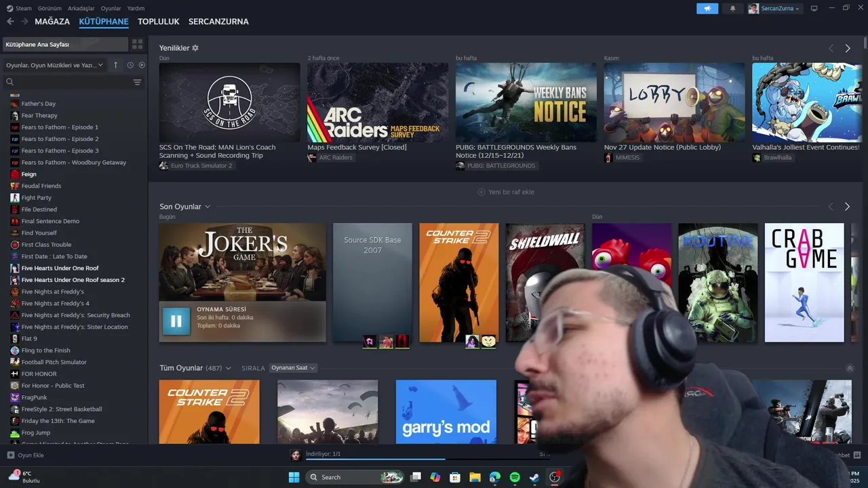Open the collections grid view icon
868x488 pixels.
tap(138, 44)
